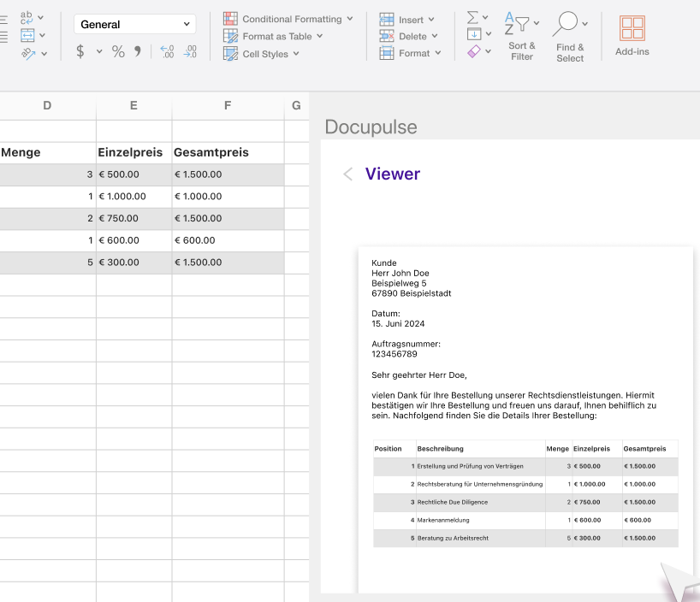This screenshot has width=700, height=602.
Task: Click the Orientation text angle icon
Action: click(x=28, y=54)
